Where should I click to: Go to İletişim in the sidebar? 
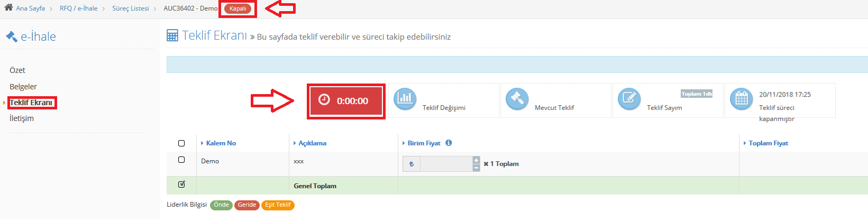pyautogui.click(x=22, y=118)
